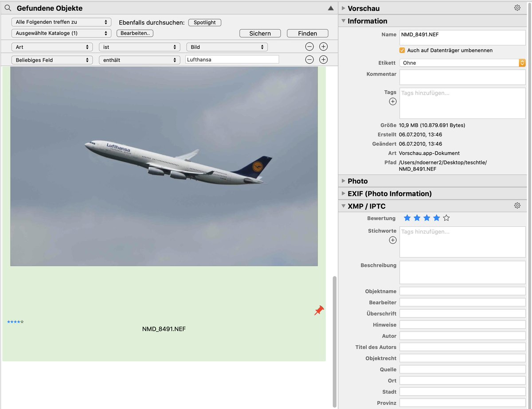The height and width of the screenshot is (409, 532).
Task: Click the Ort field
Action: [462, 381]
